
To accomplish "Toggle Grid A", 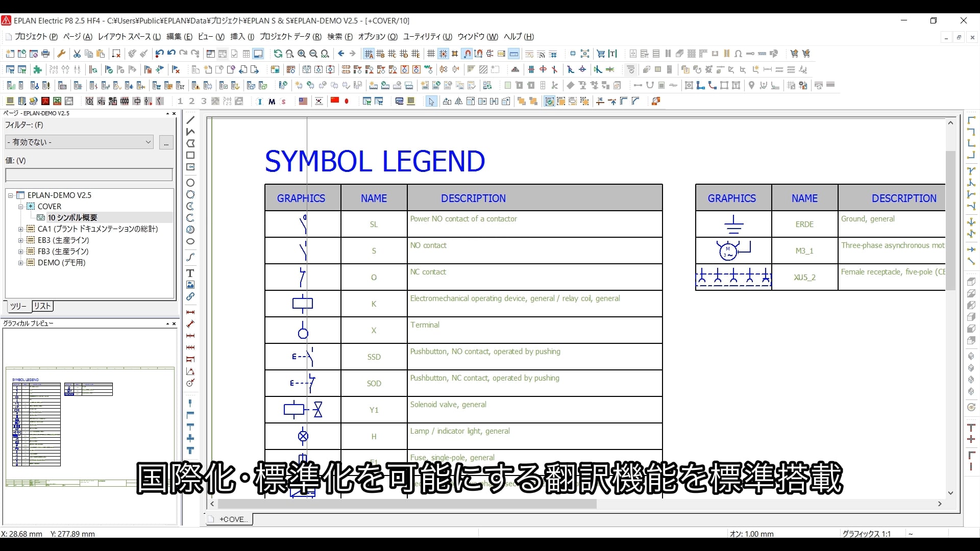I will [x=369, y=54].
